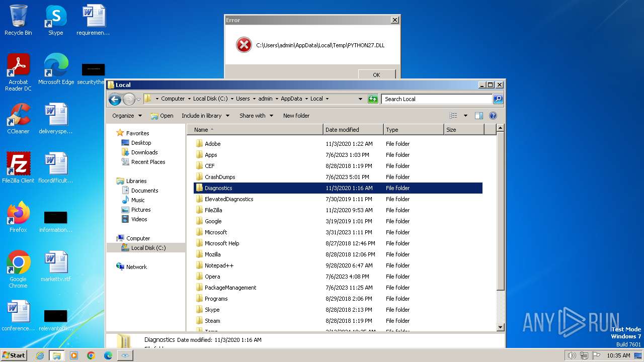Select Desktop under Favorites

tap(141, 143)
